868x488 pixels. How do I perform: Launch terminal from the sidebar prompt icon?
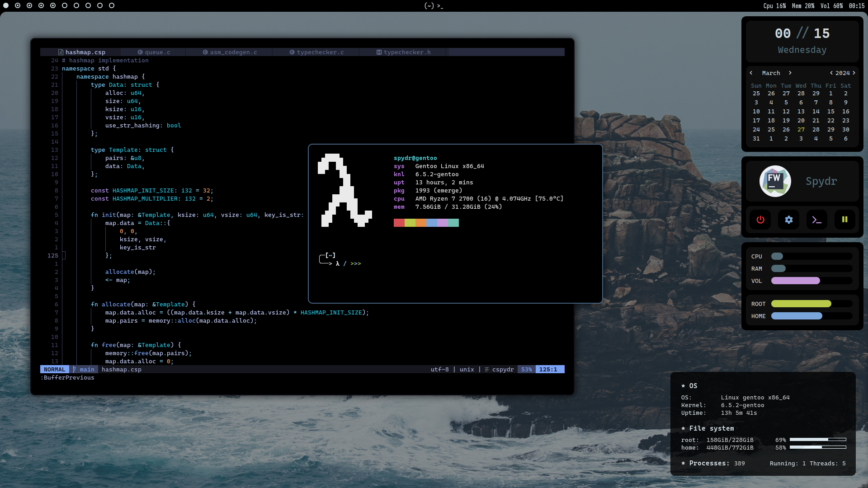[817, 220]
